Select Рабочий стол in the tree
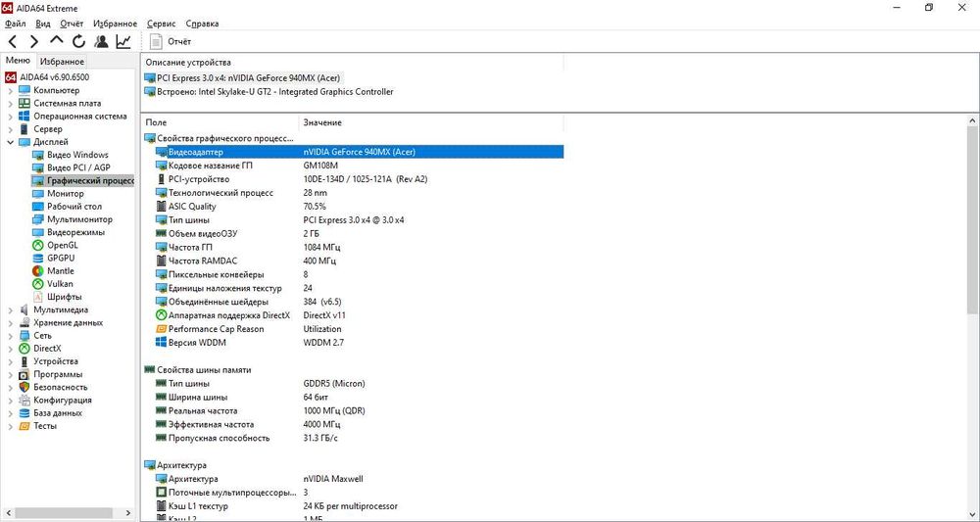The height and width of the screenshot is (522, 980). 74,206
